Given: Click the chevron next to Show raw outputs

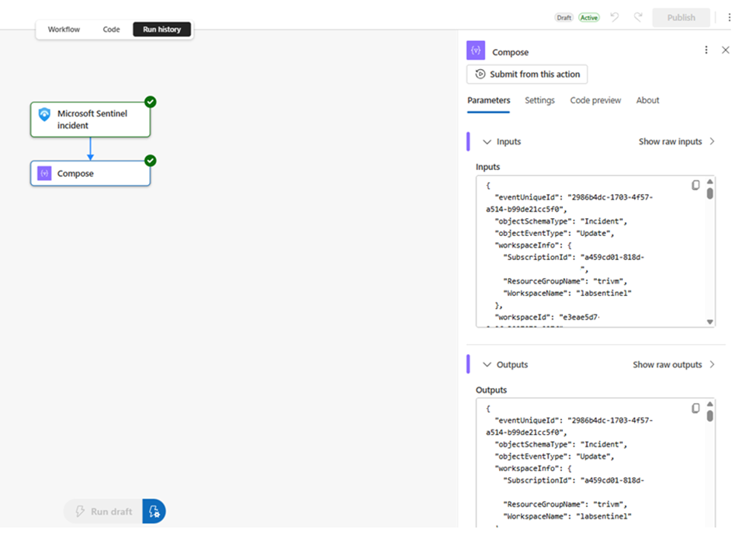Looking at the screenshot, I should [712, 365].
